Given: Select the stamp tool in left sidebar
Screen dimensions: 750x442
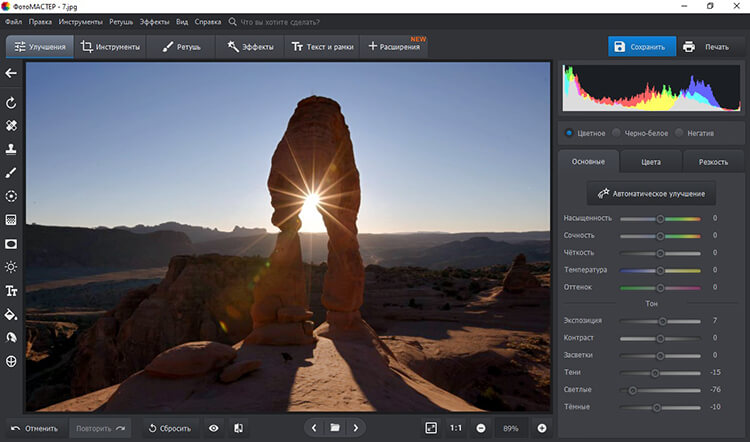Looking at the screenshot, I should [x=11, y=149].
